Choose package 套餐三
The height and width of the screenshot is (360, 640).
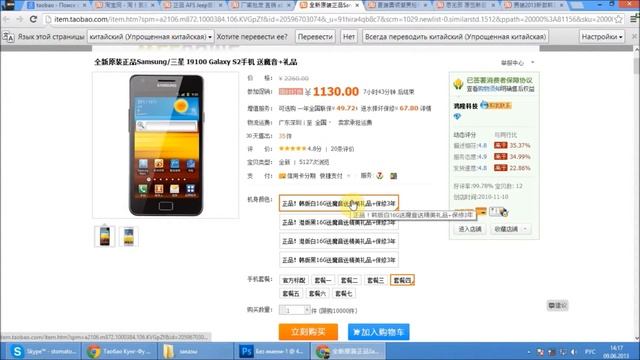[375, 280]
